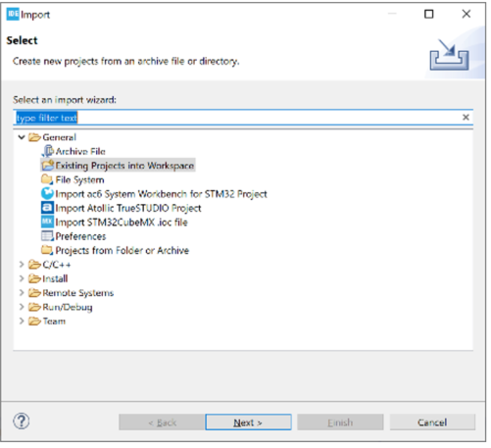Select Import ac6 System Workbench for STM32 Project
491x448 pixels.
click(x=161, y=194)
